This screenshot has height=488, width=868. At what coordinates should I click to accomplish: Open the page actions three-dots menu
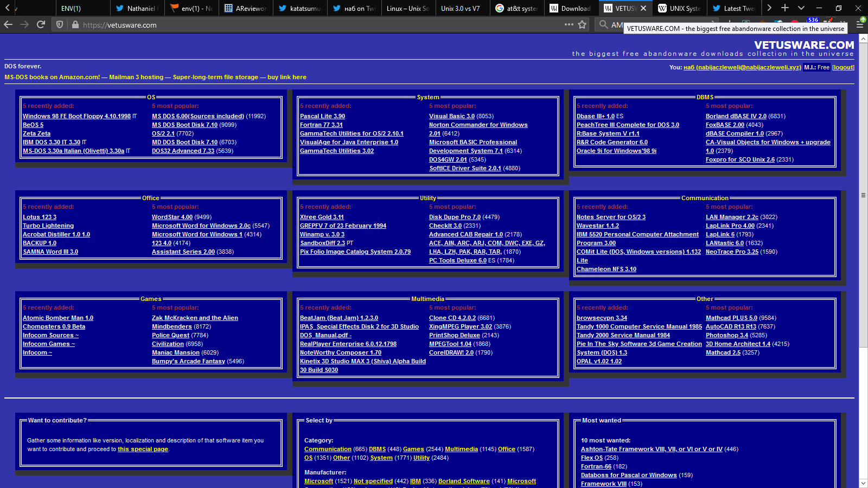pos(569,24)
